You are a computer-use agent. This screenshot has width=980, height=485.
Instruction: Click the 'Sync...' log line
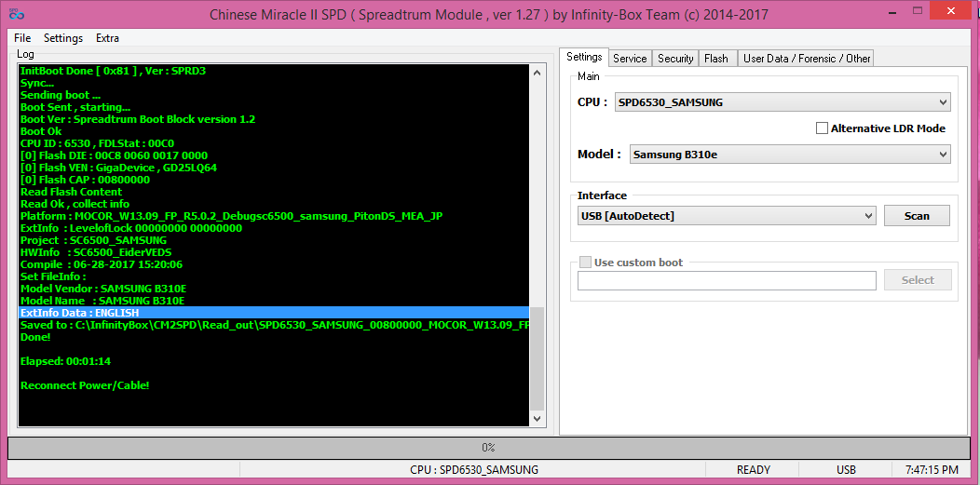[x=37, y=83]
